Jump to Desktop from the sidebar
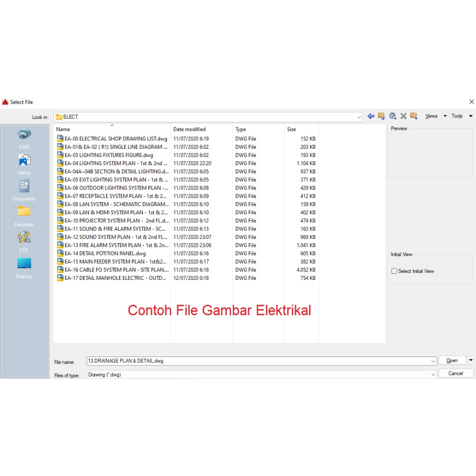 (24, 264)
